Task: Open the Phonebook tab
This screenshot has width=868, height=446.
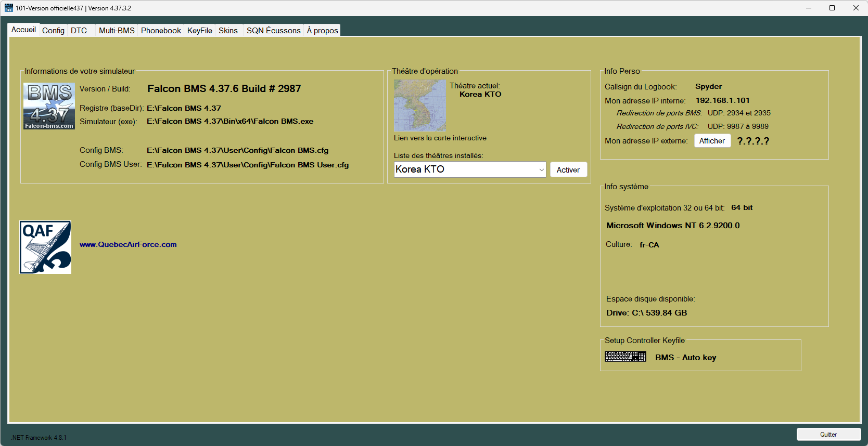Action: tap(161, 31)
